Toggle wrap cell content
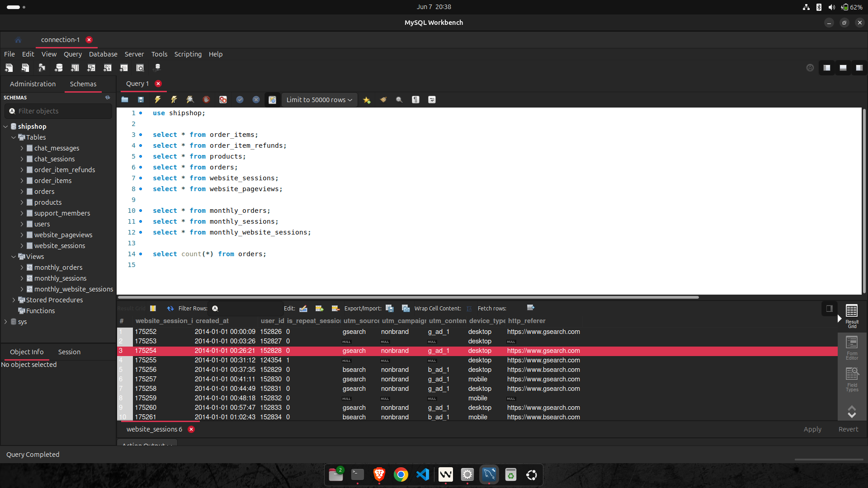 (469, 309)
